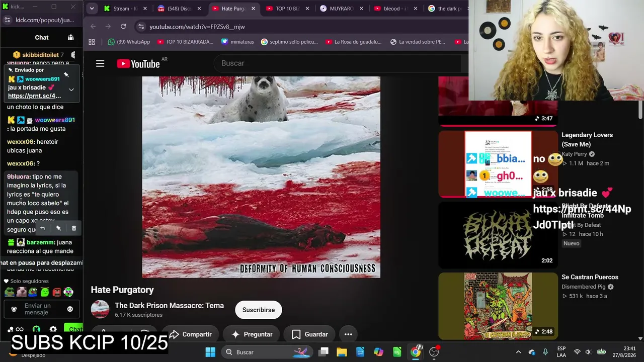
Task: Open Task View on the taskbar
Action: 323,352
